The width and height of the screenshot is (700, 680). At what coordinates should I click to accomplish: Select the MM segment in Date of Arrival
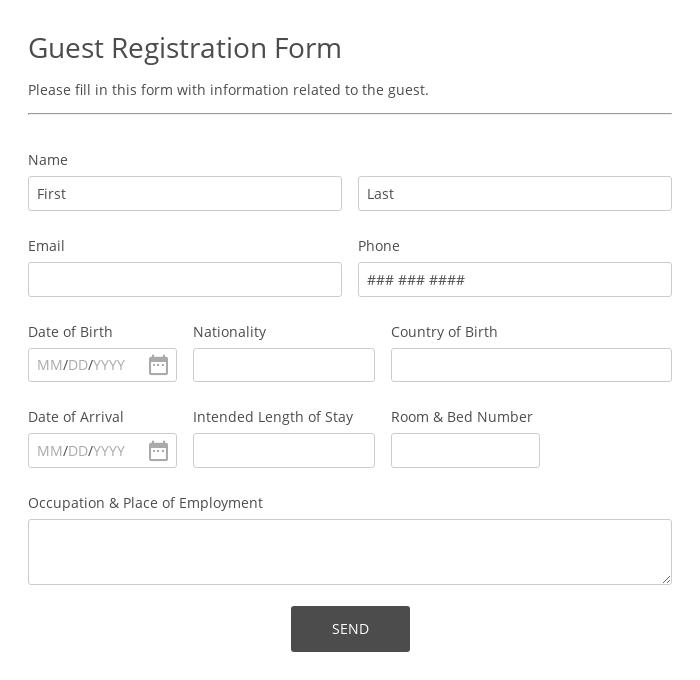click(49, 451)
